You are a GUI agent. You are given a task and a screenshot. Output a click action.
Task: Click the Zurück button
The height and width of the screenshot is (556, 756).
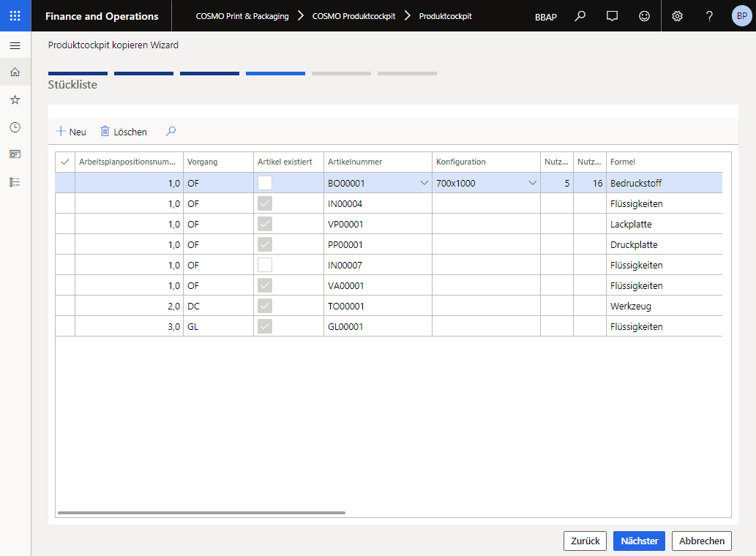point(585,541)
